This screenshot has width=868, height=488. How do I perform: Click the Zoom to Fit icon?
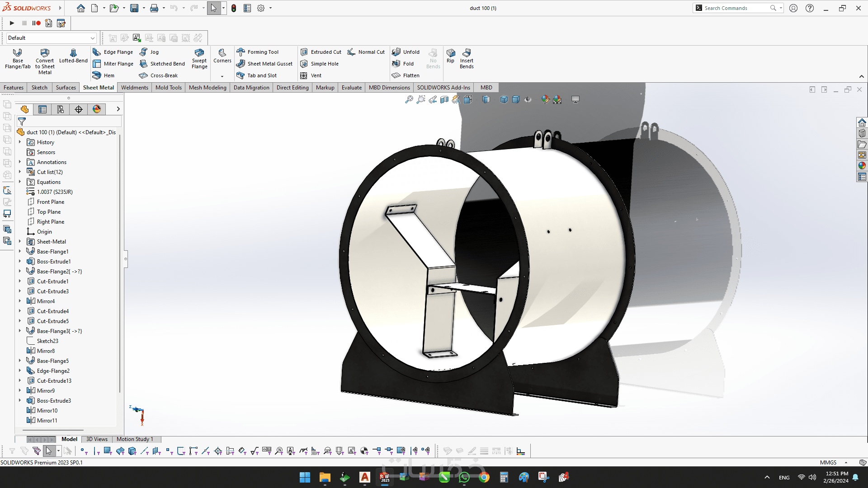click(x=409, y=99)
